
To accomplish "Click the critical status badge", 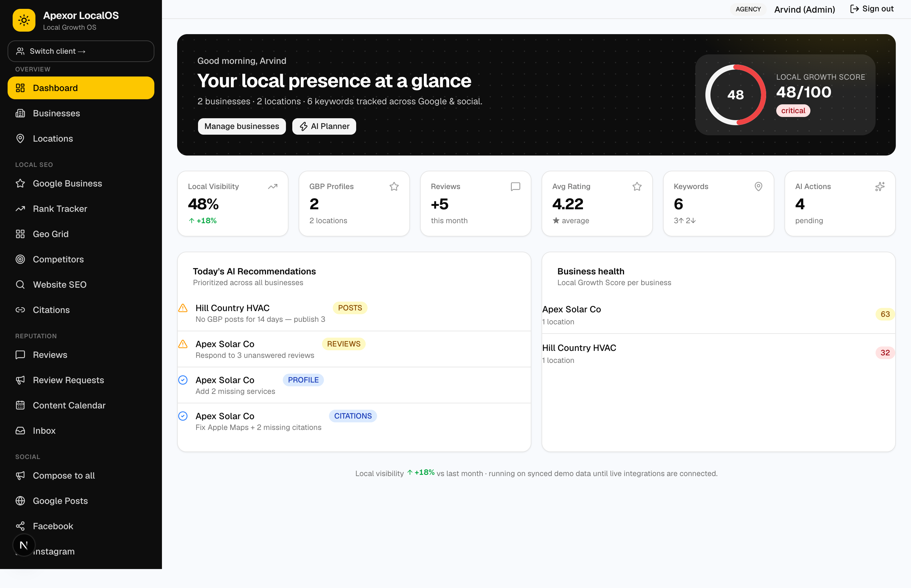I will click(793, 111).
